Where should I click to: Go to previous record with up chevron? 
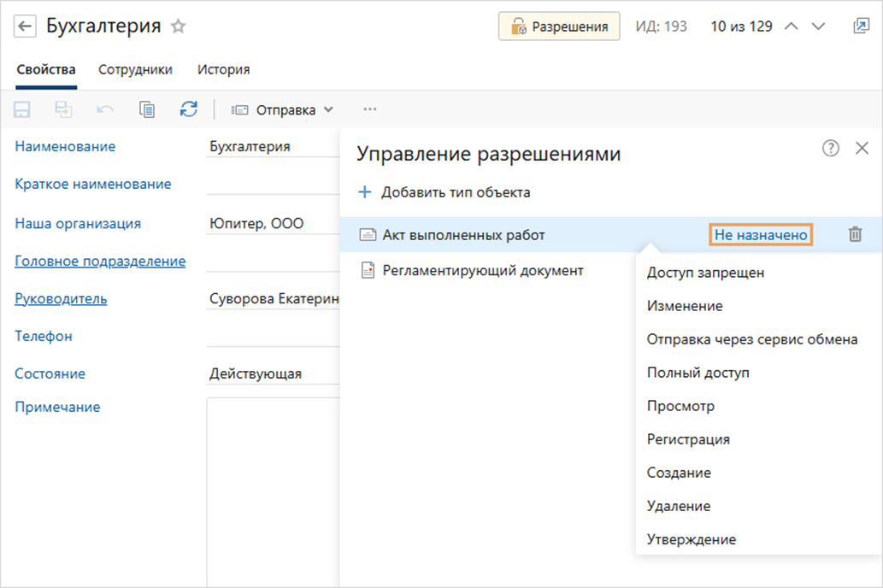tap(792, 26)
